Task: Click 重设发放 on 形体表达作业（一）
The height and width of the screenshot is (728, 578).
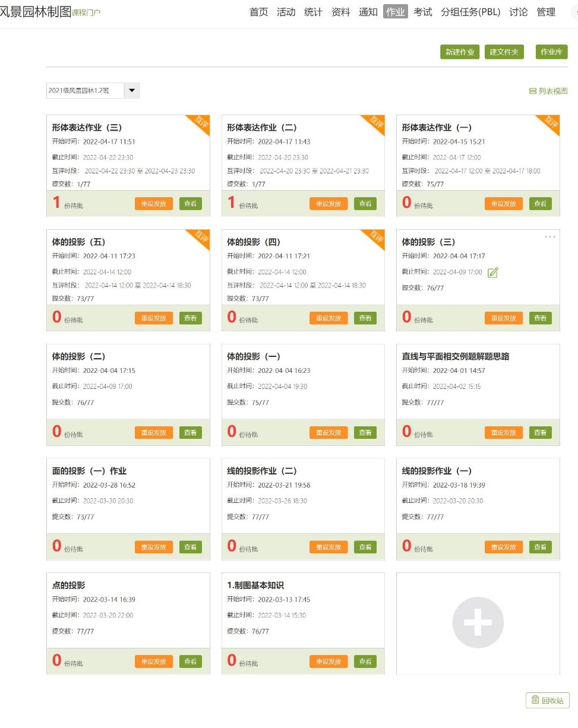Action: click(504, 204)
